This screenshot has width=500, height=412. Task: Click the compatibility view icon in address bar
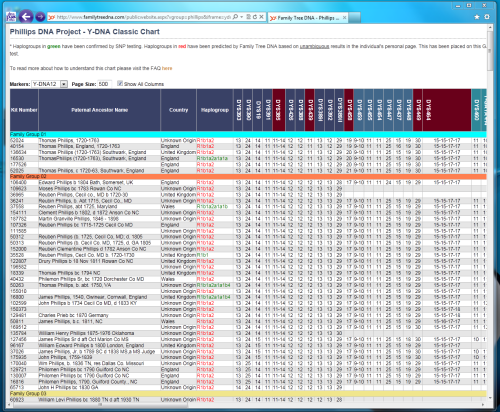248,17
